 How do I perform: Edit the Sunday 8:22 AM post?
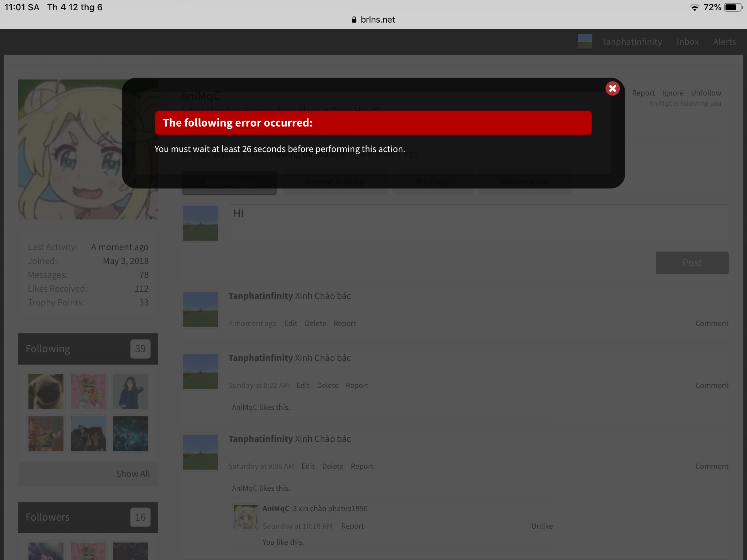coord(303,385)
